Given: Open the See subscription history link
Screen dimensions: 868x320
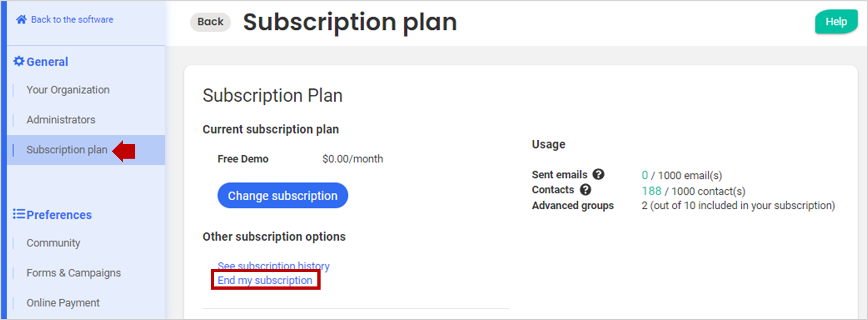Looking at the screenshot, I should pyautogui.click(x=273, y=265).
